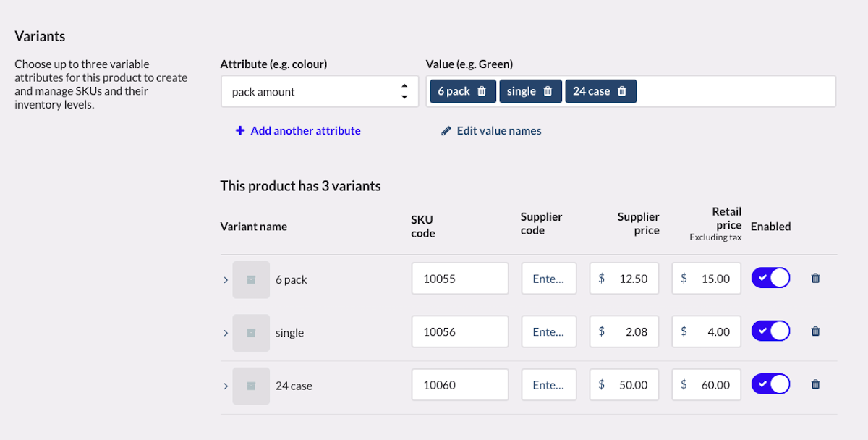The height and width of the screenshot is (440, 868).
Task: Turn off the 24 case variant
Action: click(x=770, y=384)
